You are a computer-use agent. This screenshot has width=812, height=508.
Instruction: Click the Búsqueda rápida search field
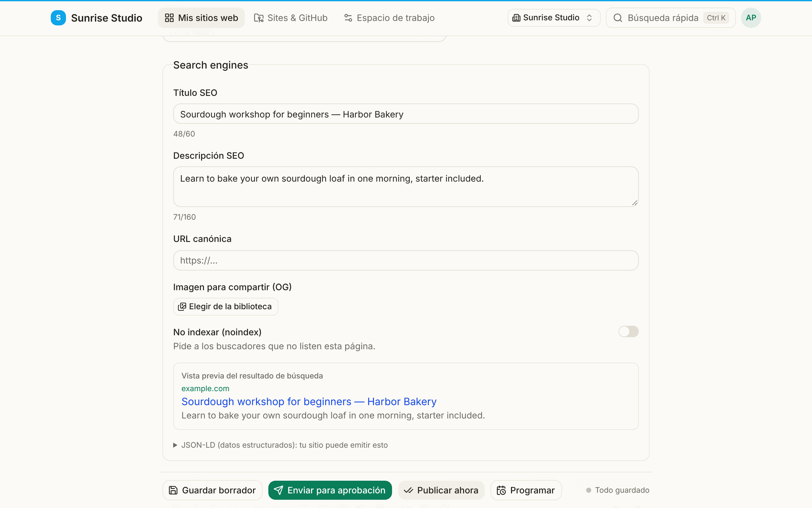(x=671, y=18)
